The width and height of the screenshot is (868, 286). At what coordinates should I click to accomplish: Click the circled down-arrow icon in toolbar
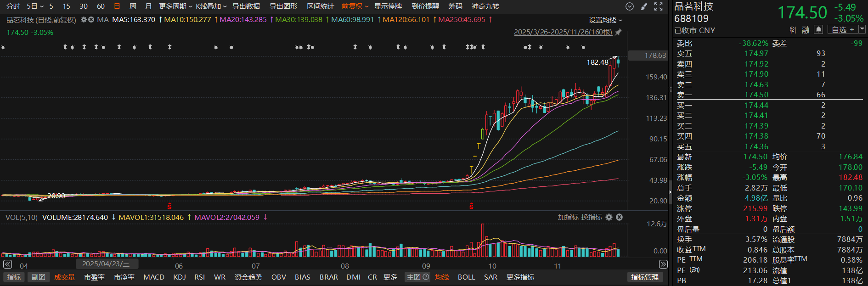pos(630,6)
